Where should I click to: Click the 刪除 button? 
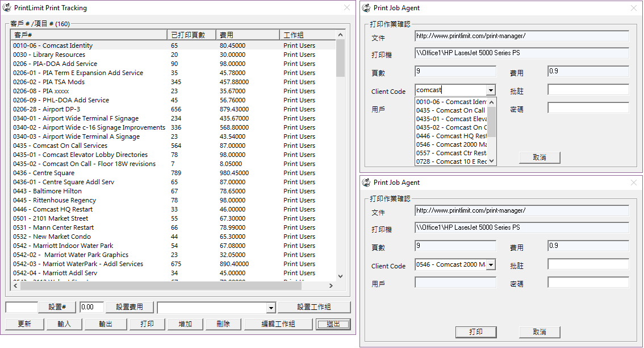coord(223,324)
